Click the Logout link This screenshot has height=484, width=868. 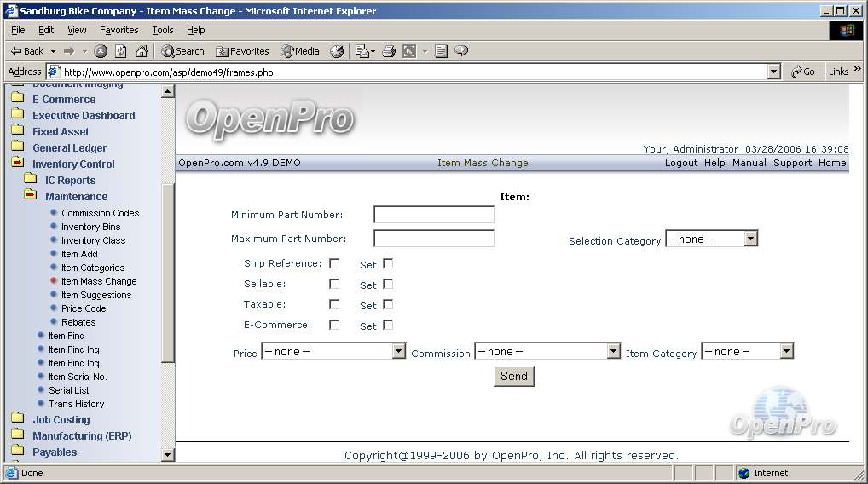click(x=680, y=163)
